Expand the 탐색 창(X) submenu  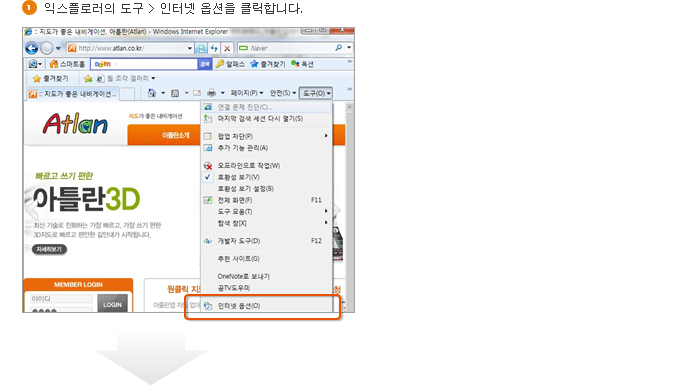pos(266,223)
